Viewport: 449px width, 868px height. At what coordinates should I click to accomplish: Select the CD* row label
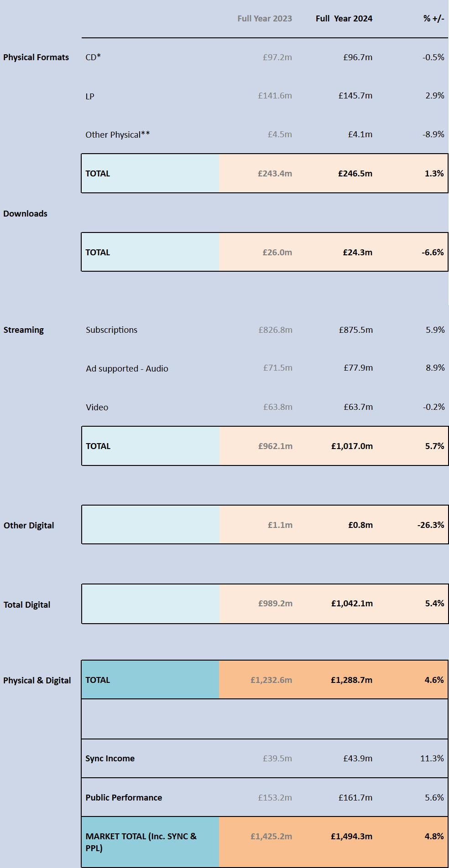[93, 57]
